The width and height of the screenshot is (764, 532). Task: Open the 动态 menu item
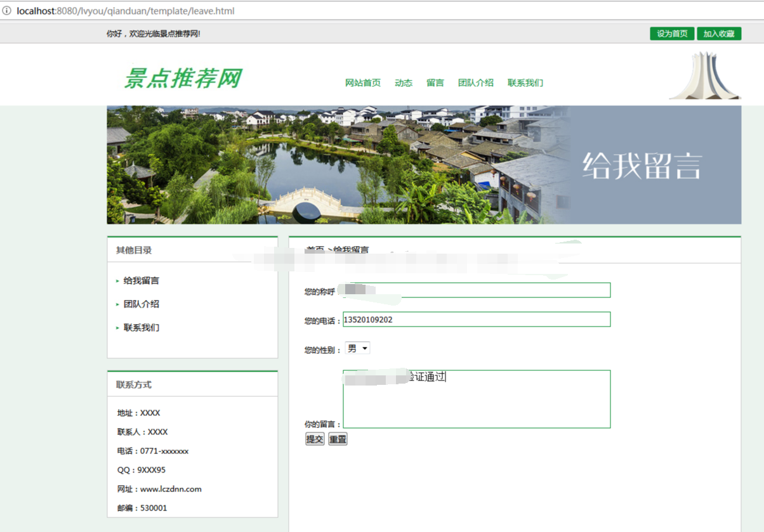(404, 83)
